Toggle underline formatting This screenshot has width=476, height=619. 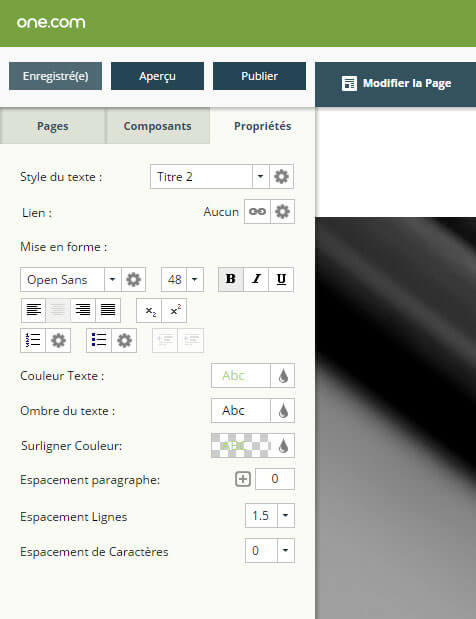point(281,279)
